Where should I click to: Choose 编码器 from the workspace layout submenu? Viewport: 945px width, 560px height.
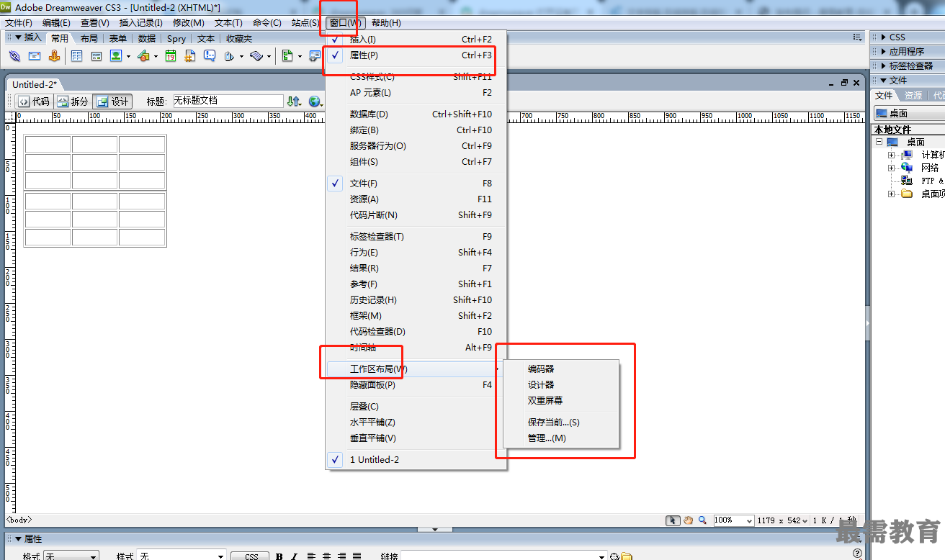tap(562, 369)
